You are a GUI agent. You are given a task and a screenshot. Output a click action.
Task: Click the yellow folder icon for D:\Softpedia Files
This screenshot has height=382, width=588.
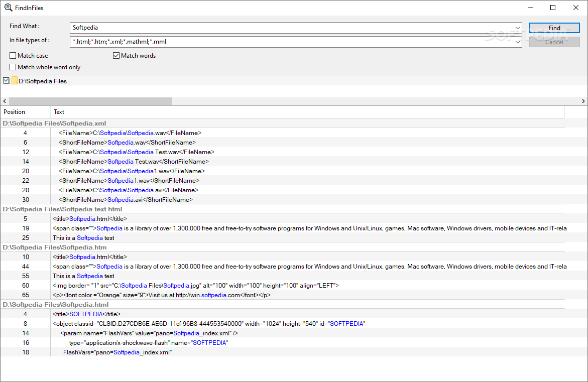(15, 81)
